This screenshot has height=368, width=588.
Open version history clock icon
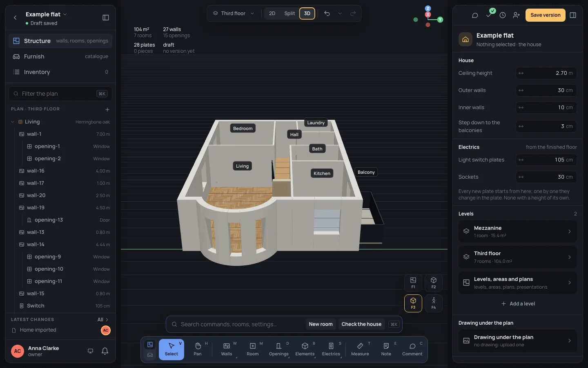click(503, 15)
